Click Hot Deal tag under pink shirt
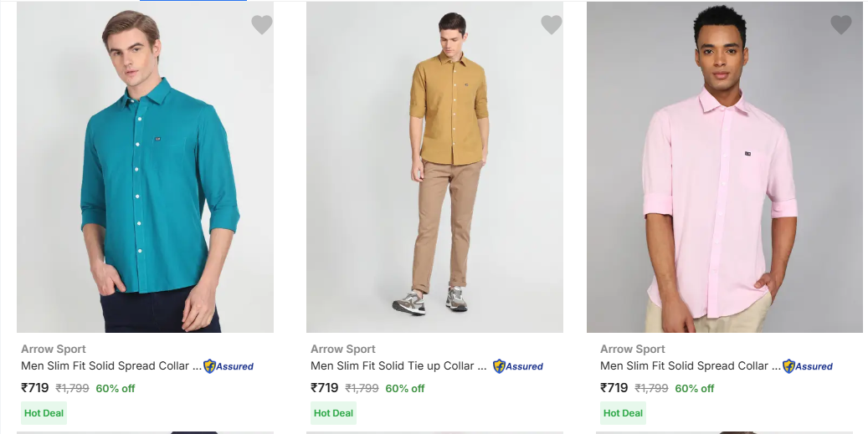Viewport: 868px width, 434px height. (x=624, y=413)
